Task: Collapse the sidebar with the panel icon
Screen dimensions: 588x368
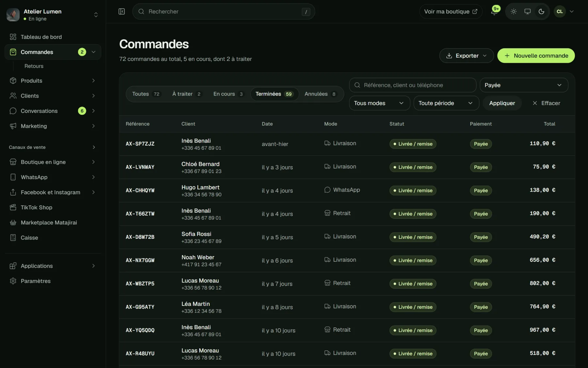Action: 122,11
